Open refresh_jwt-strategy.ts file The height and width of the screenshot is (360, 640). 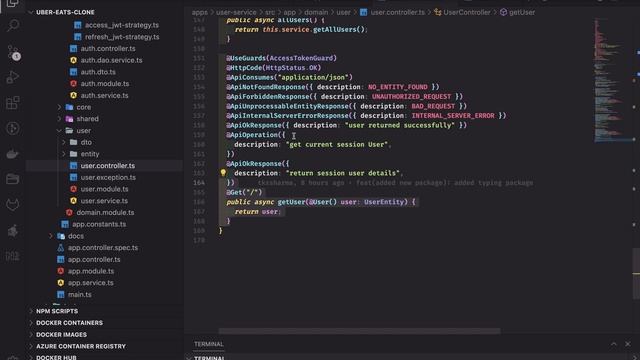tap(122, 37)
